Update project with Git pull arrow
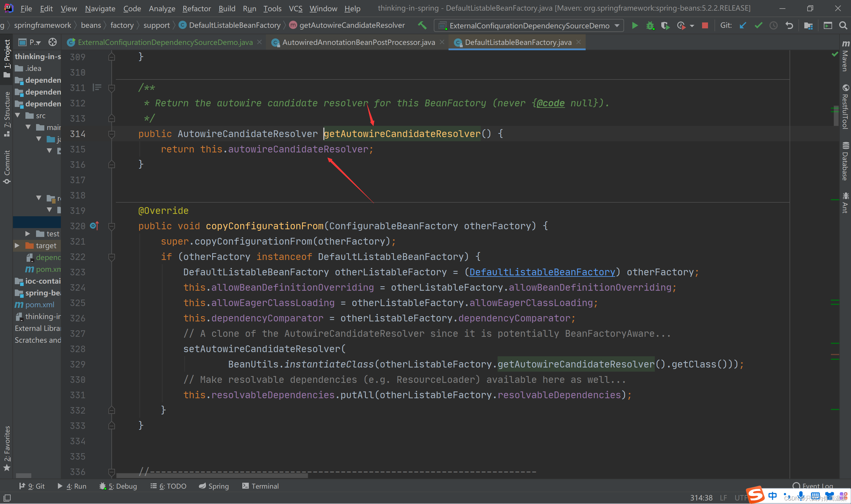Screen dimensions: 851x504 [743, 25]
